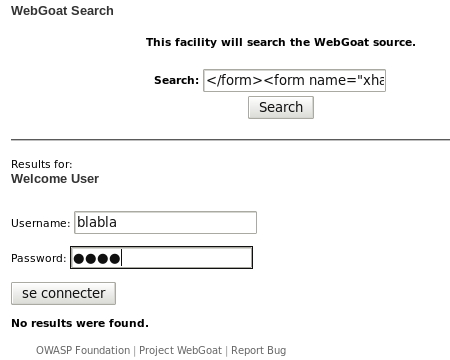This screenshot has width=450, height=360.
Task: Click the "Password:" label
Action: pos(39,258)
